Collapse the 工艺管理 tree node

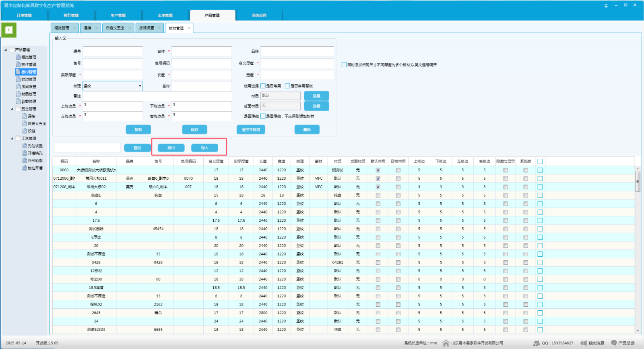coord(12,138)
